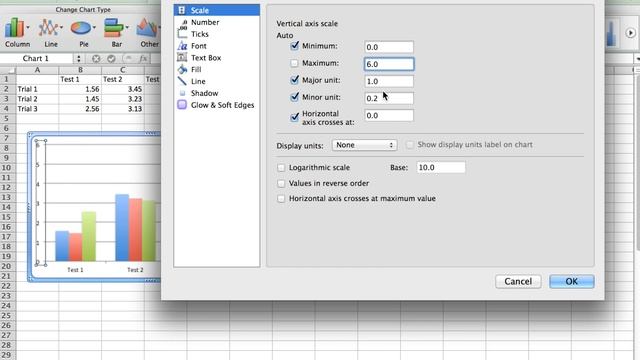Select the Other chart type icon
This screenshot has width=640, height=360.
pyautogui.click(x=147, y=28)
